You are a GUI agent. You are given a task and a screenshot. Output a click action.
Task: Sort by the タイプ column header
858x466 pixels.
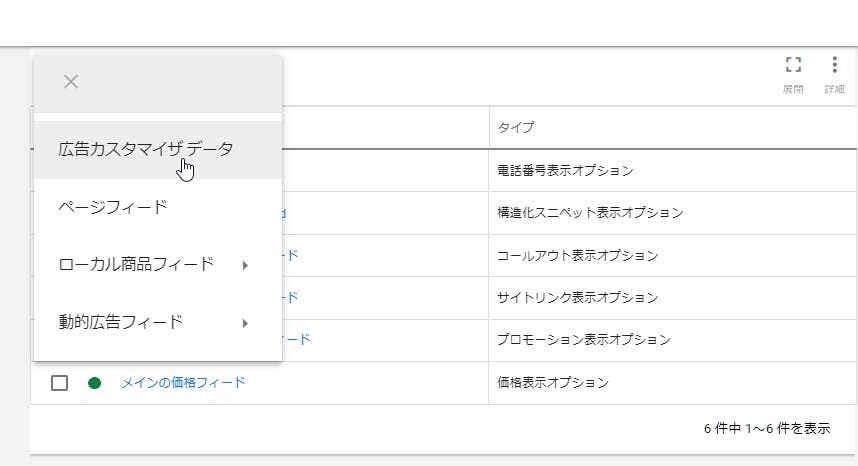pos(516,128)
